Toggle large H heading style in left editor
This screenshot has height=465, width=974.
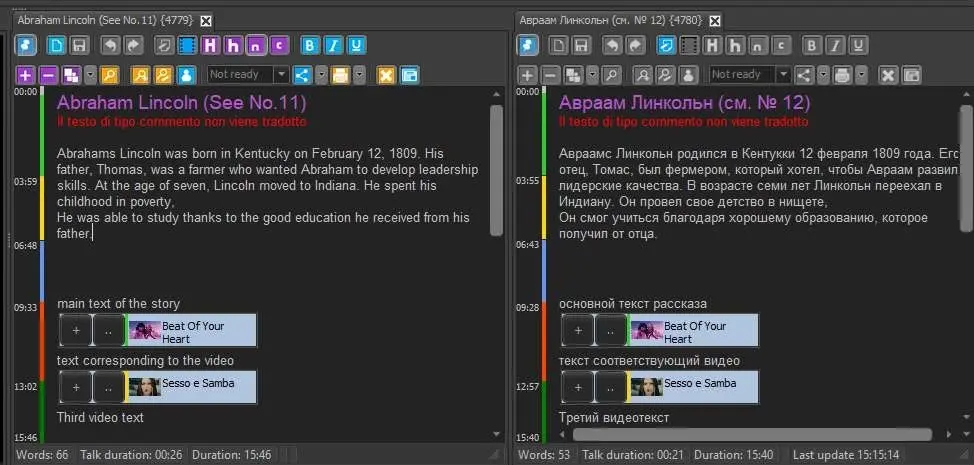click(211, 45)
